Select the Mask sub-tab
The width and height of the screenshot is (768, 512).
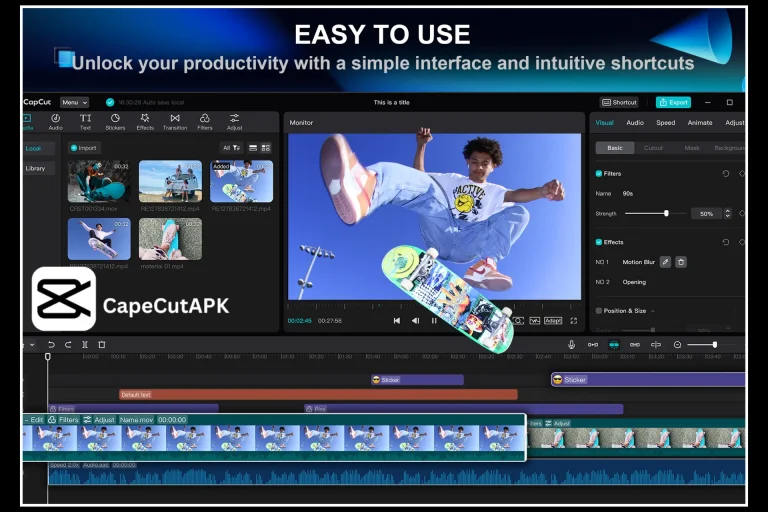click(692, 148)
